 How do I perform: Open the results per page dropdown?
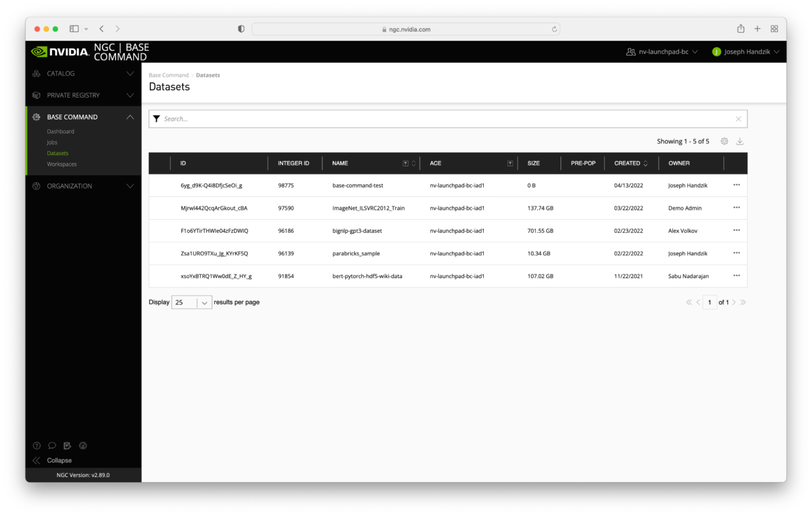coord(192,303)
